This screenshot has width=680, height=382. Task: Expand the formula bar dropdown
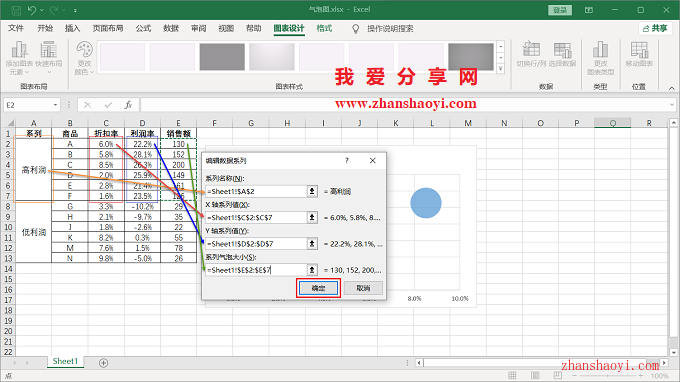point(672,104)
